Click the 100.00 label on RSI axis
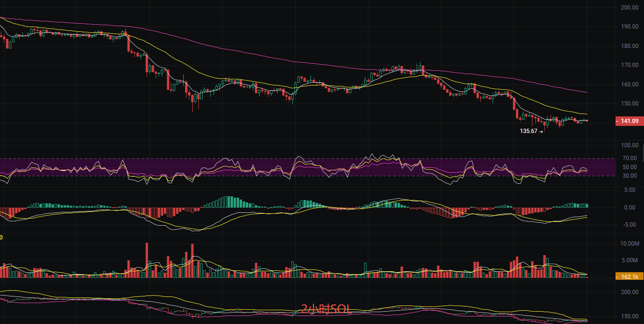Viewport: 644px width, 324px height. point(629,145)
